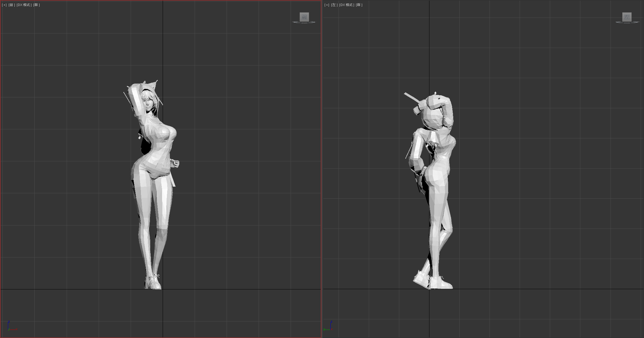Screen dimensions: 644x338
Task: Click the 前 ViewCube face in front viewport
Action: point(304,17)
